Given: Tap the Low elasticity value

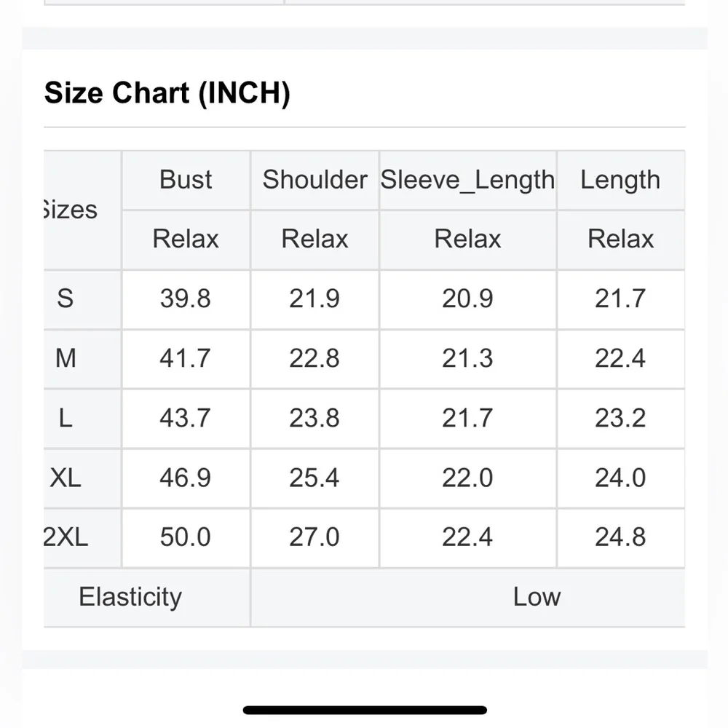Looking at the screenshot, I should [537, 597].
